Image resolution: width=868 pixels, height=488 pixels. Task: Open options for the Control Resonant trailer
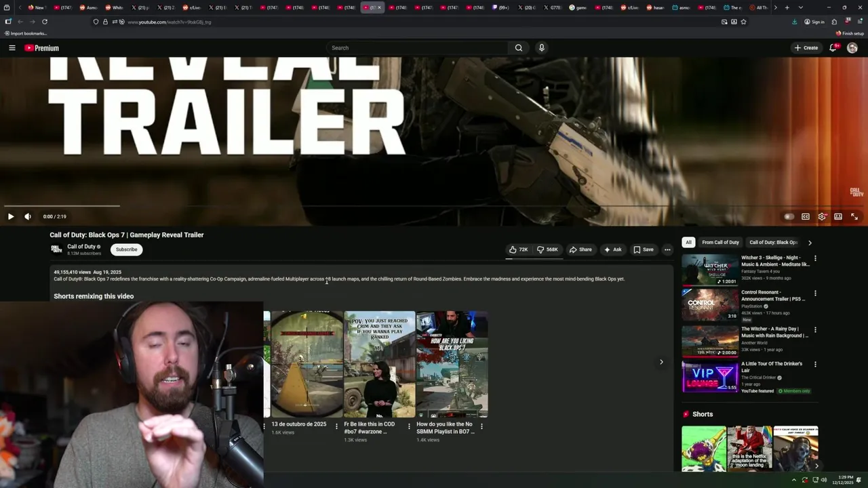(815, 293)
